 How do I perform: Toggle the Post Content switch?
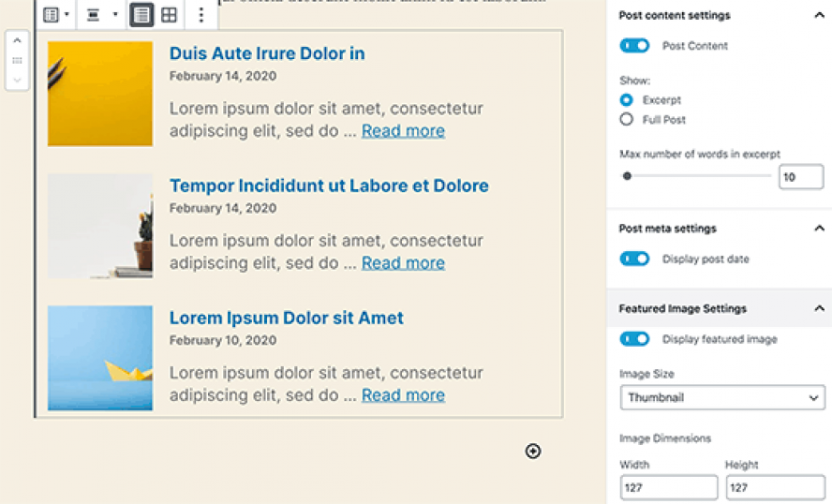[x=634, y=46]
